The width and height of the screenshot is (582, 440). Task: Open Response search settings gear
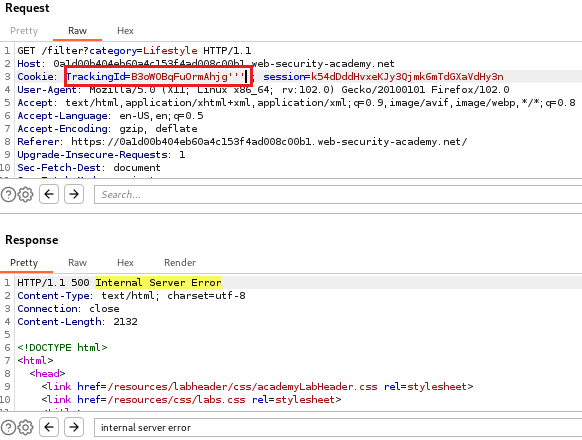pyautogui.click(x=26, y=427)
